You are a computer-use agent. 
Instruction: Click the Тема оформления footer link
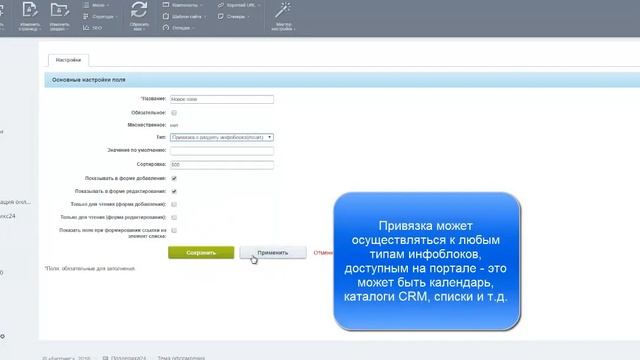tap(181, 358)
